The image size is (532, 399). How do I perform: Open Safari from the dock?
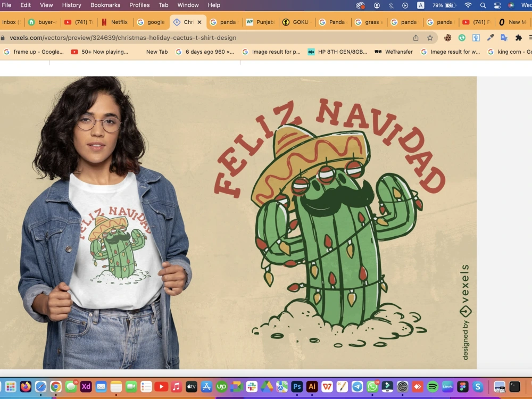(x=41, y=386)
